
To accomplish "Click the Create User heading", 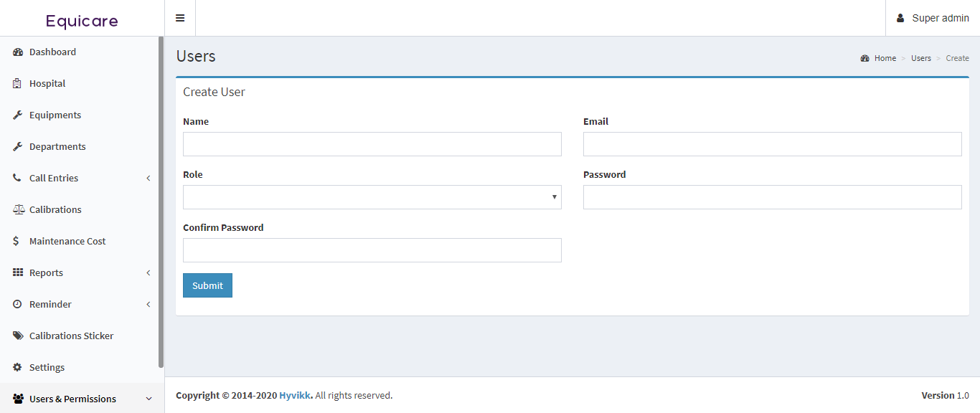I will (x=214, y=92).
